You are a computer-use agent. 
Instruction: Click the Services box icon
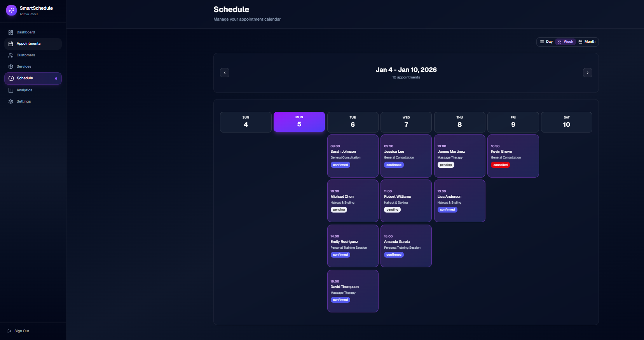pyautogui.click(x=11, y=66)
